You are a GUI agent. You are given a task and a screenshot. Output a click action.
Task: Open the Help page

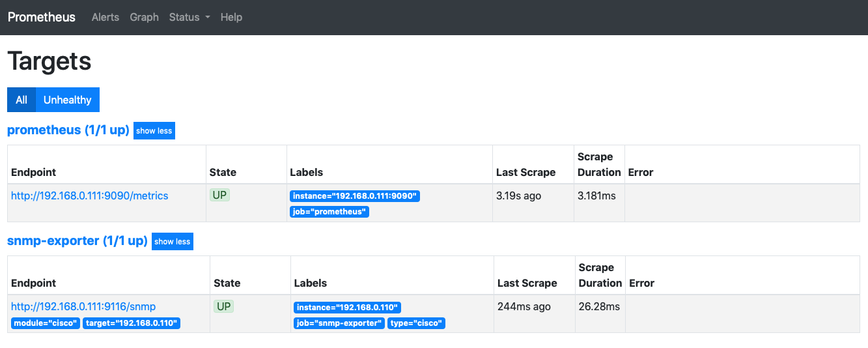coord(231,17)
